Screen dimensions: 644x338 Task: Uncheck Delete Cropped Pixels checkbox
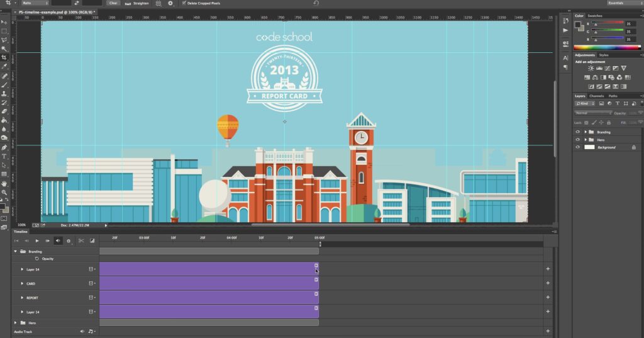point(184,3)
